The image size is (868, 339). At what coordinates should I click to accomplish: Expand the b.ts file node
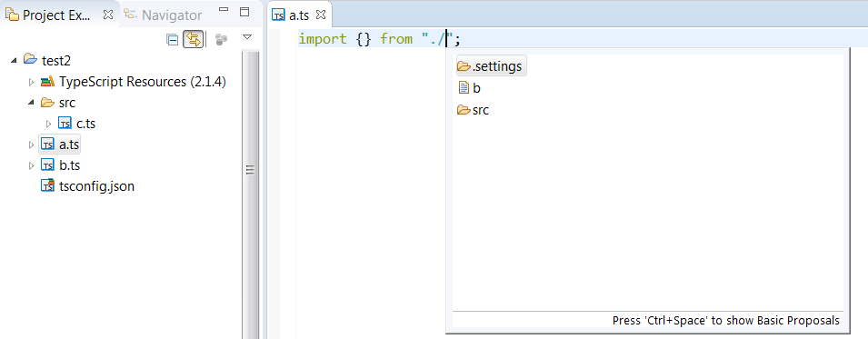(x=32, y=165)
